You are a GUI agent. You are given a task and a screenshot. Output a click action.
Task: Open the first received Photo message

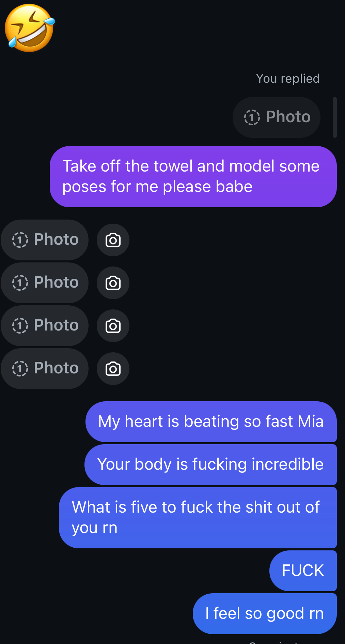45,240
